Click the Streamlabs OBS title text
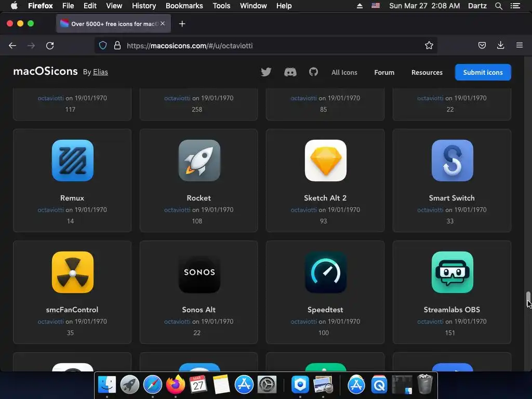Screen dimensions: 532x399 point(451,310)
